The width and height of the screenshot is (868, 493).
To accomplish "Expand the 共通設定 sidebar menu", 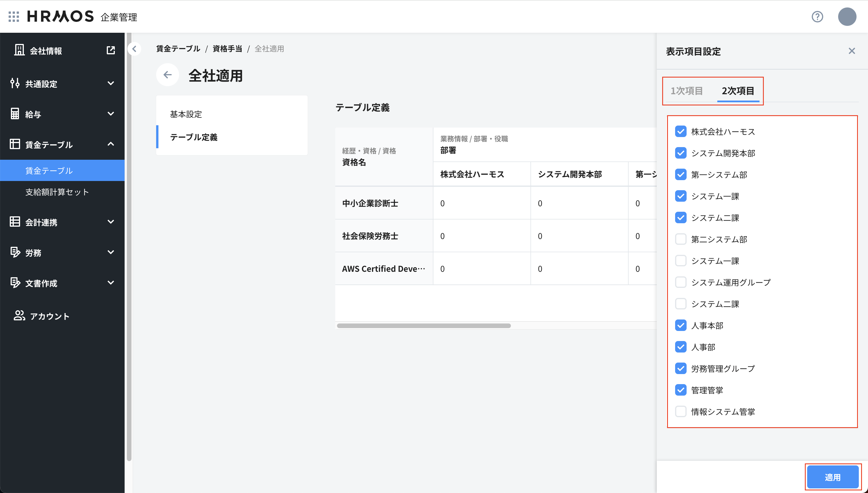I will [111, 83].
